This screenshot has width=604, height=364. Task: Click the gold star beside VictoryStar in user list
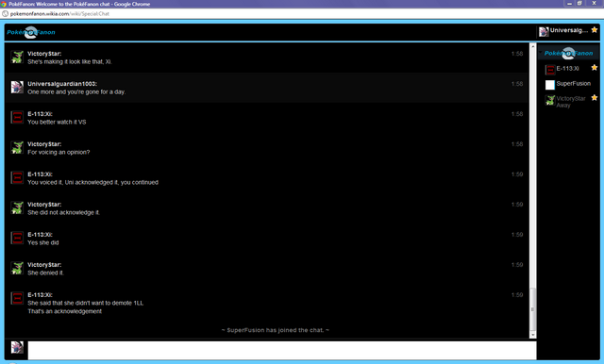(x=595, y=98)
